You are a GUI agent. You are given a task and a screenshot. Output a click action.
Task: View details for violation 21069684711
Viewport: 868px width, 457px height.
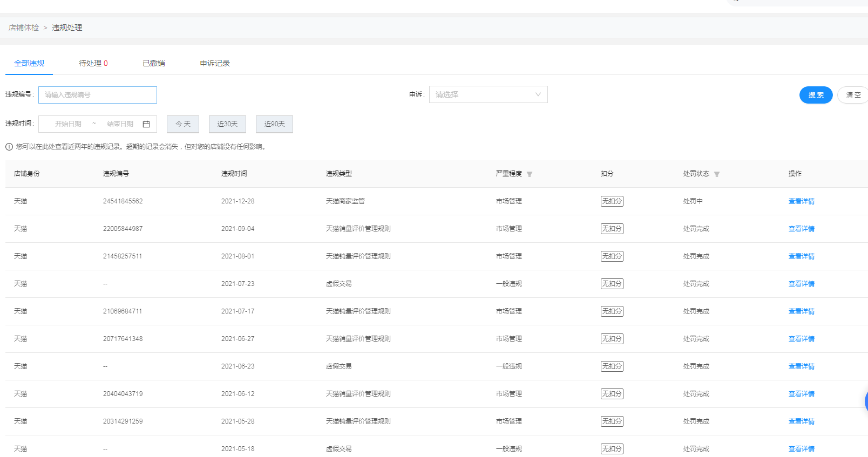802,311
